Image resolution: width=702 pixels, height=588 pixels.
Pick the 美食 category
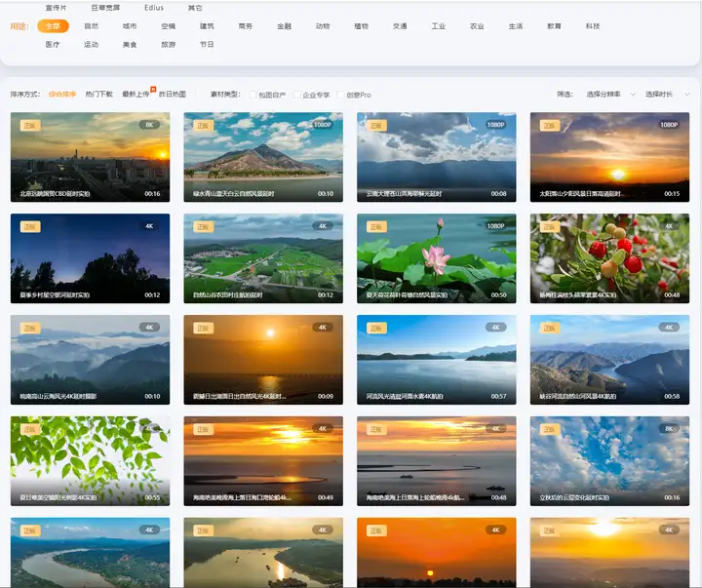(130, 44)
